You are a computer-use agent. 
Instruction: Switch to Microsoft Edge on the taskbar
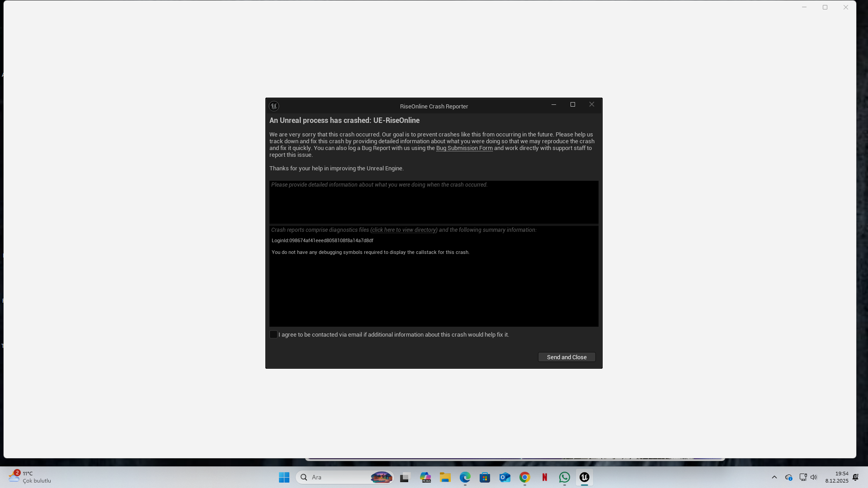[x=465, y=477]
